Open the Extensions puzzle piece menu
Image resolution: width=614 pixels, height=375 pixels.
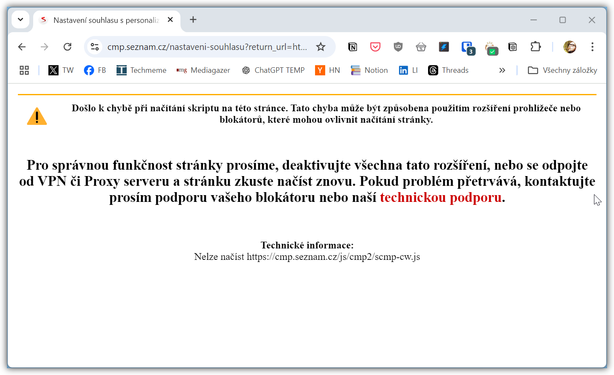[535, 47]
